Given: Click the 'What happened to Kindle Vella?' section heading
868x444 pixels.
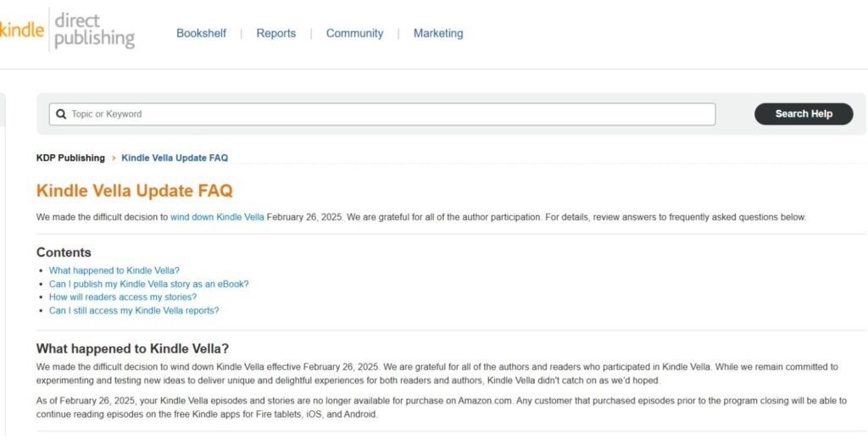Looking at the screenshot, I should tap(132, 348).
